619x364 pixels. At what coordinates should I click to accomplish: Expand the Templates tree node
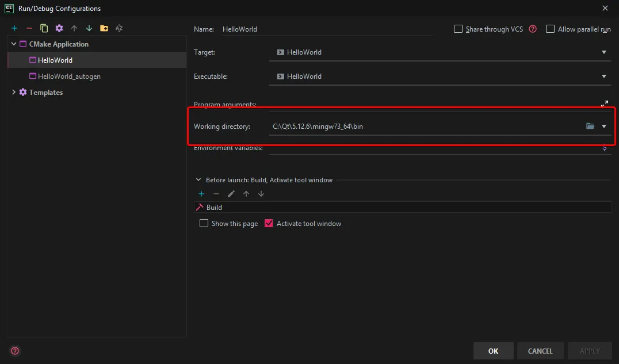[x=14, y=92]
